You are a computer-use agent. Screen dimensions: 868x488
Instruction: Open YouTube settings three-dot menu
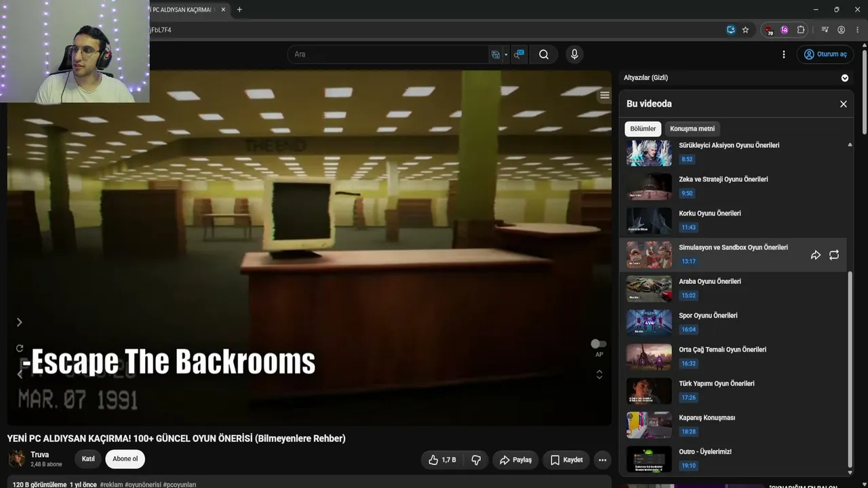(x=784, y=54)
